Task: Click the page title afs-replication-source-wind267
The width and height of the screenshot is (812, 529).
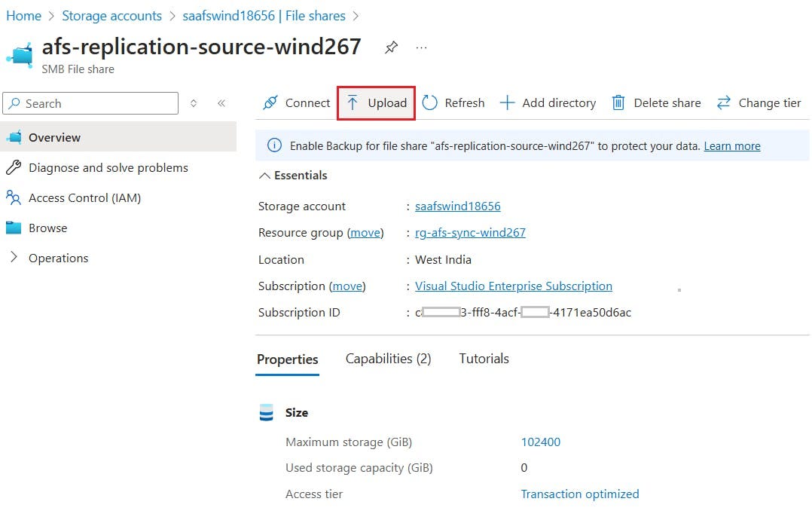Action: [201, 47]
